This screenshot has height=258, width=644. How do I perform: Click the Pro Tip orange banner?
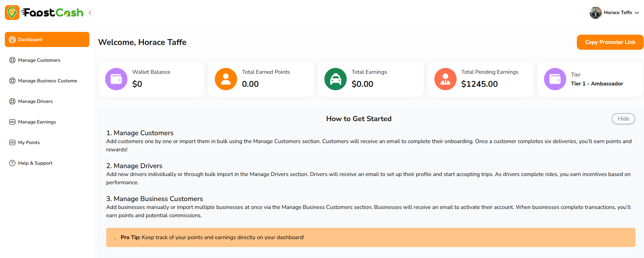tap(370, 237)
